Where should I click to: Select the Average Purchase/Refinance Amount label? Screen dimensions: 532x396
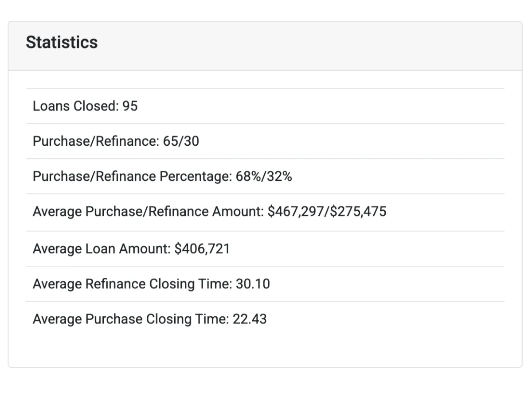[x=149, y=212]
